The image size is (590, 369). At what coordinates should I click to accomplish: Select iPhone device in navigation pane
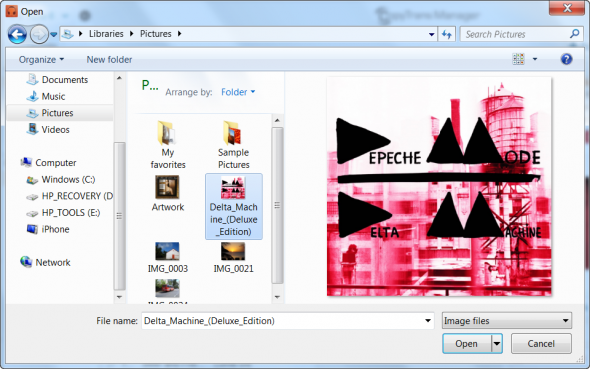point(48,229)
